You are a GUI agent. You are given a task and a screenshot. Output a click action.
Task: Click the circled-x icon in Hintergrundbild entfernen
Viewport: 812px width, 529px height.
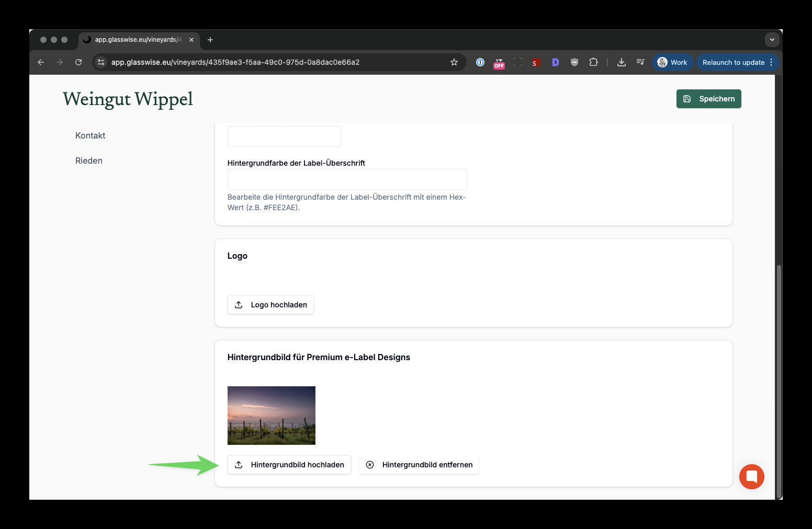(370, 465)
